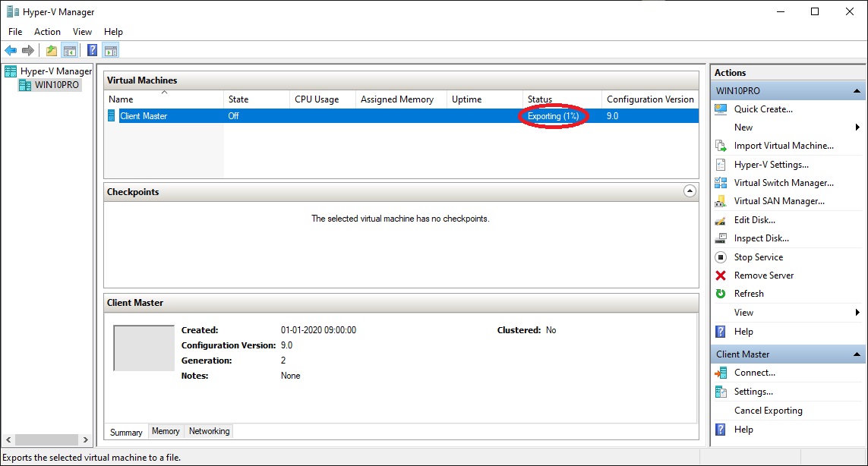Open Virtual Switch Manager action
Image resolution: width=868 pixels, height=466 pixels.
[784, 183]
